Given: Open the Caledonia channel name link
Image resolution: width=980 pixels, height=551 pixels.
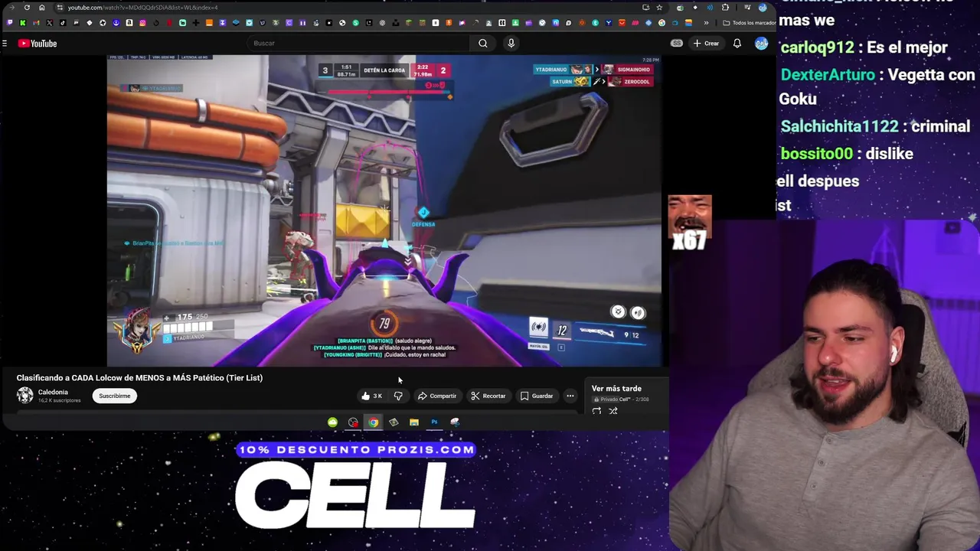Looking at the screenshot, I should [x=53, y=392].
